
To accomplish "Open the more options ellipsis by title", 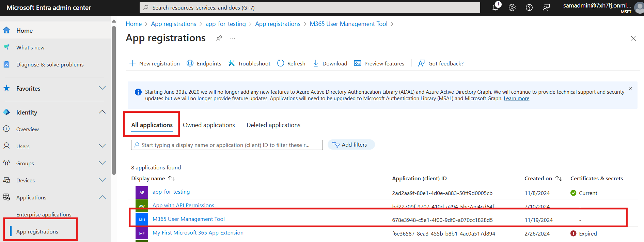I will tap(233, 38).
